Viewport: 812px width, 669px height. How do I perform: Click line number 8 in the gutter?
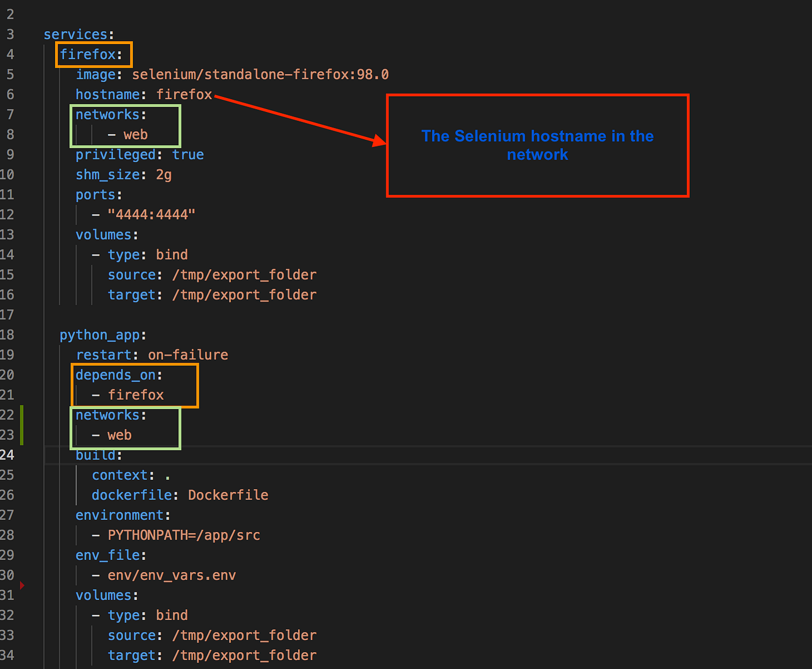10,135
